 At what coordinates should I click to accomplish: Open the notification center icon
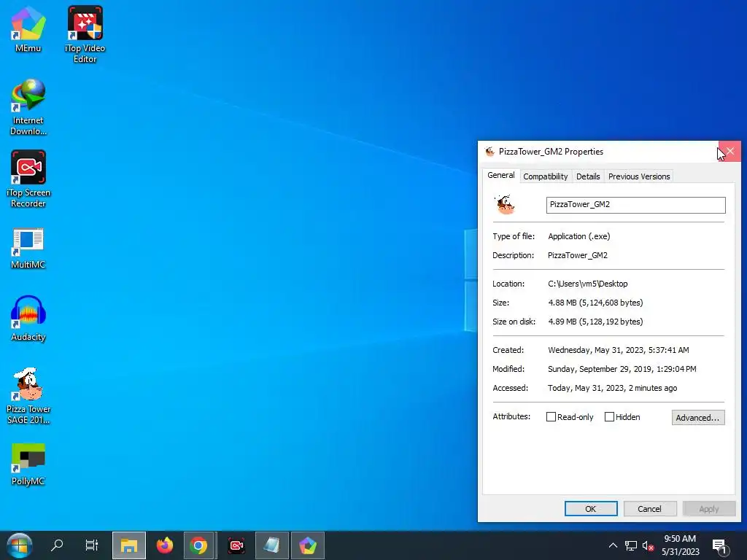[720, 545]
